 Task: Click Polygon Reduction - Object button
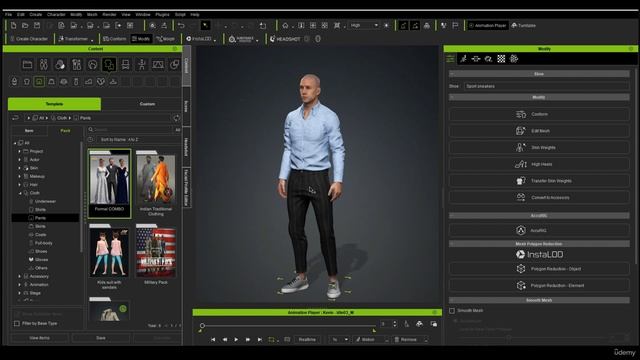[x=539, y=269]
